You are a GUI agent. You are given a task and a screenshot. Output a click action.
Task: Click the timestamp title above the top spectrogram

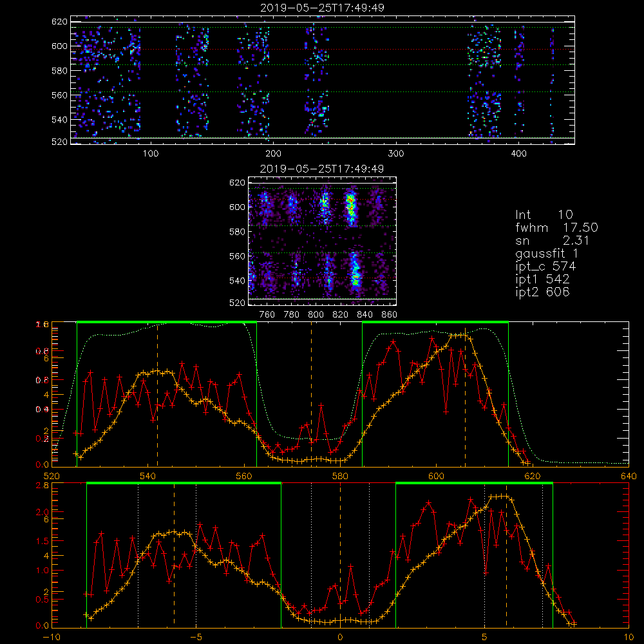tap(322, 8)
